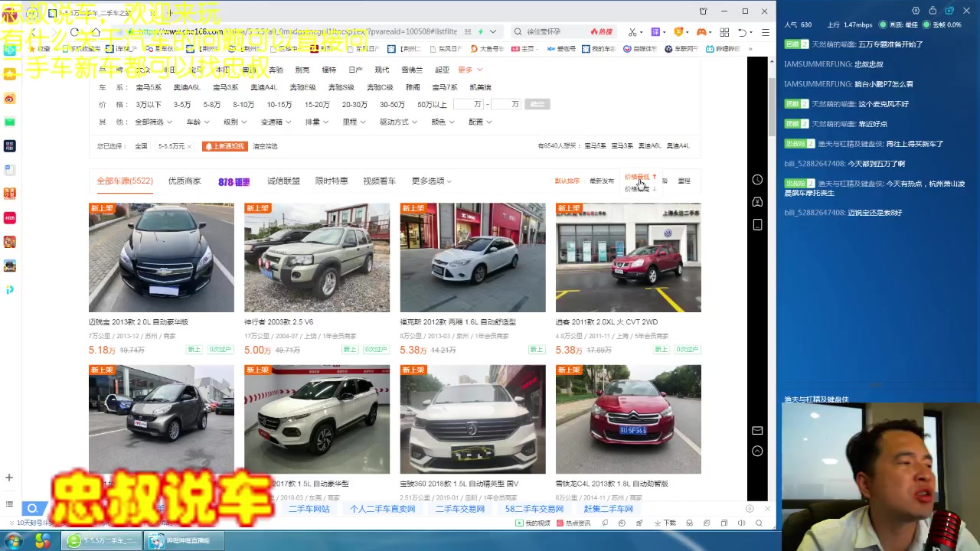
Task: Switch to 诚信联盟 tab
Action: coord(283,181)
